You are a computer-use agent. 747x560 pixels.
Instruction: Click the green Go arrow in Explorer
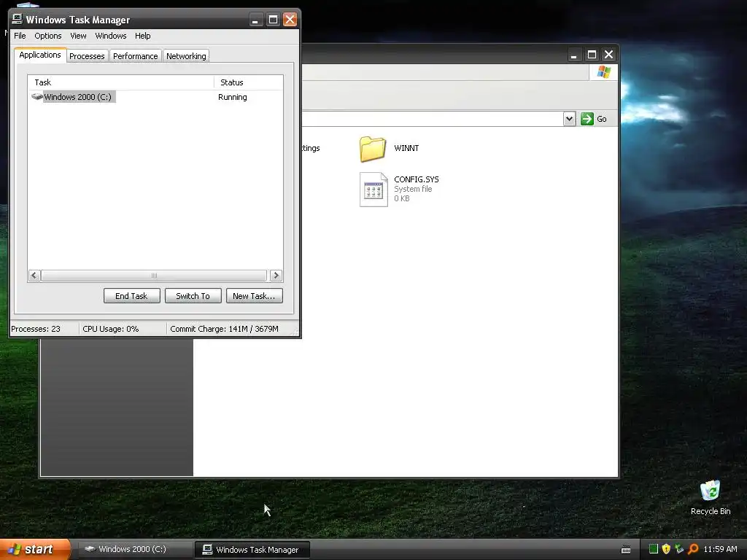pos(587,119)
